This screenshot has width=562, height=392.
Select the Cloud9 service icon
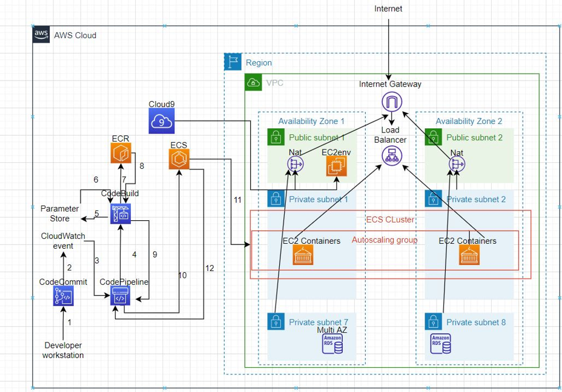tap(161, 120)
